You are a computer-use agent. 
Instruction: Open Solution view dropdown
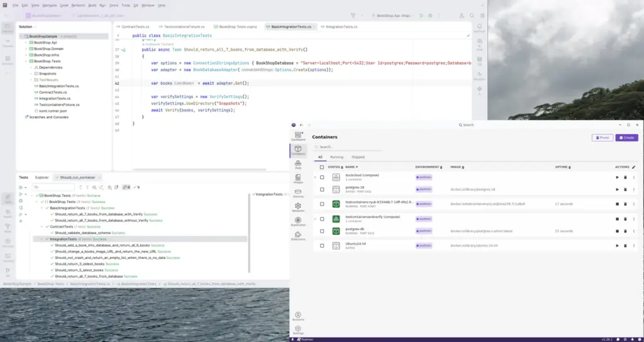pyautogui.click(x=28, y=26)
